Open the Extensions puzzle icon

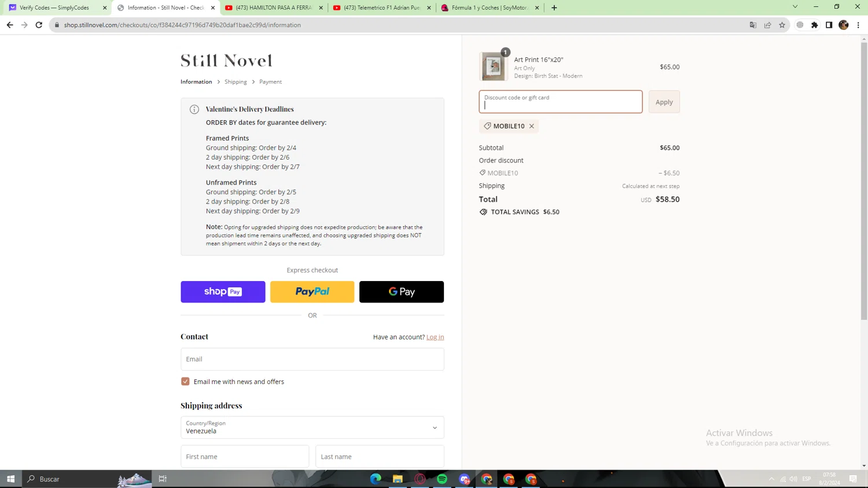tap(815, 25)
